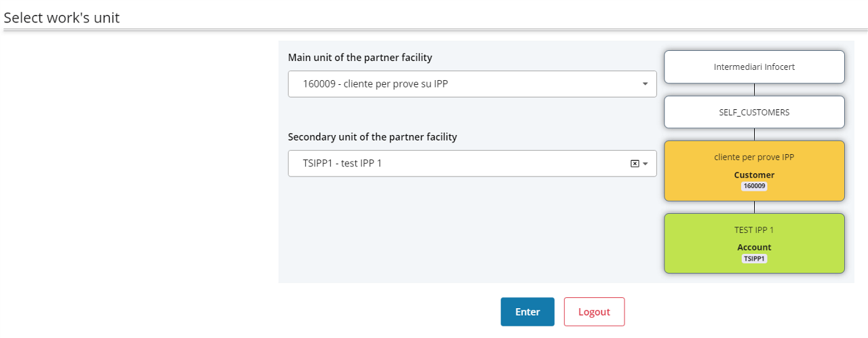Click the 'Select work's unit' heading
The image size is (868, 338).
tap(62, 18)
